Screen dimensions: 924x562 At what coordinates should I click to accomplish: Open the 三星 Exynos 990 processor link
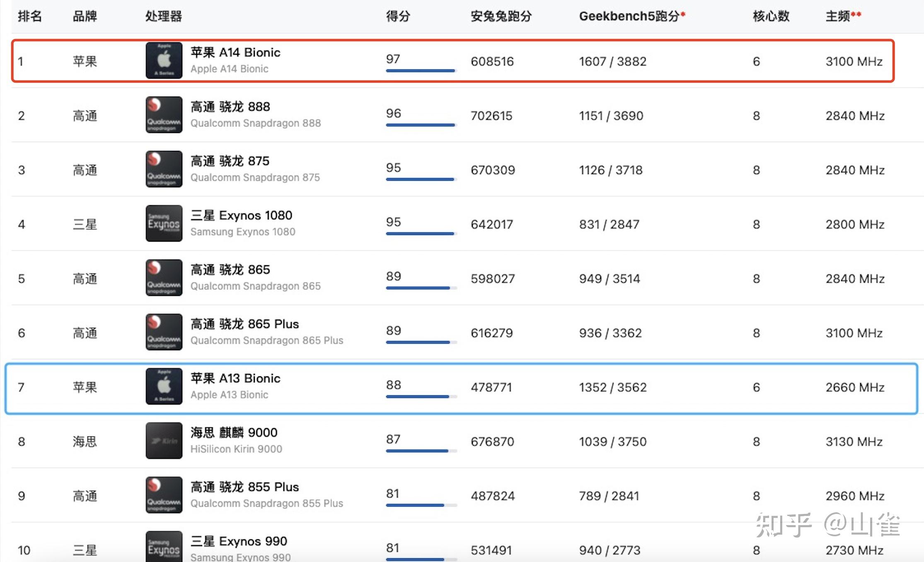click(x=239, y=541)
